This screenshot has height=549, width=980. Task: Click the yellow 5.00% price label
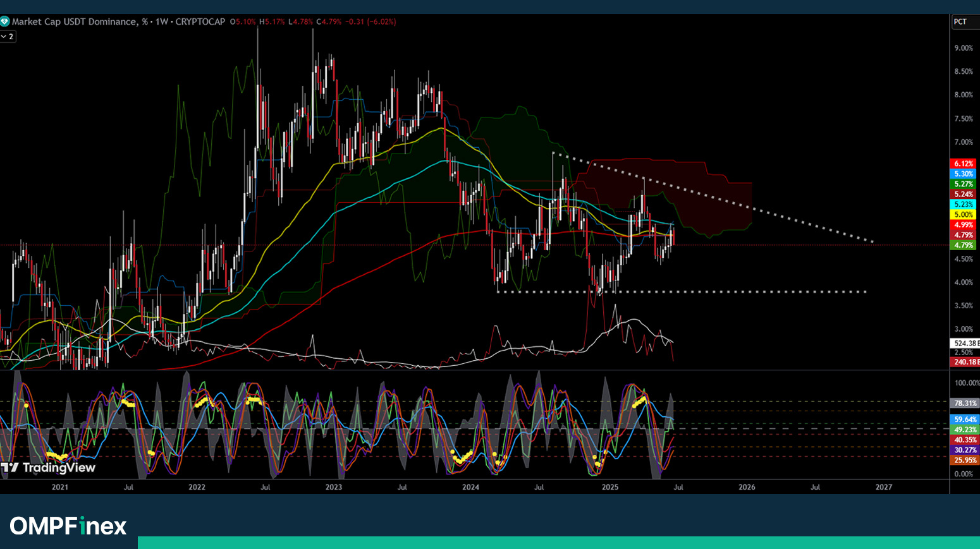pos(964,215)
